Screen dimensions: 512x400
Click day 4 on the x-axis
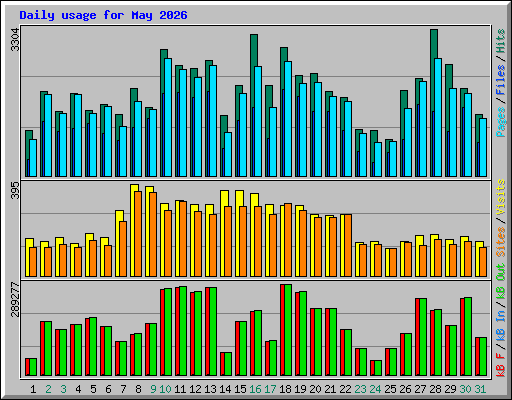pos(78,389)
